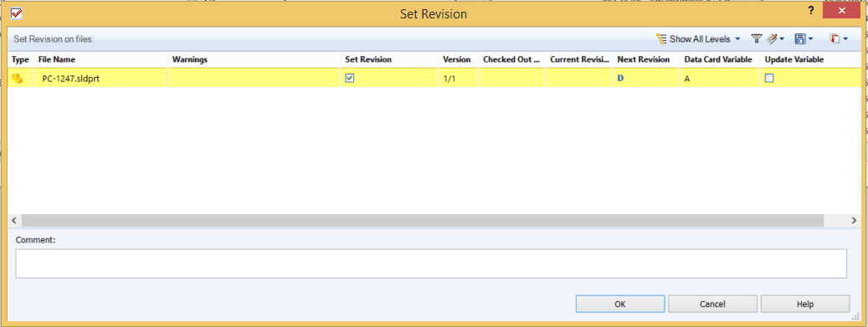Viewport: 868px width, 327px height.
Task: Click the horizontal scrollbar right arrow
Action: (x=854, y=220)
